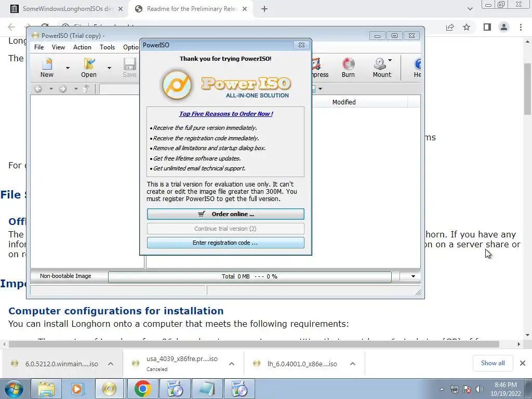The image size is (532, 399).
Task: Open the view mode dropdown right of dialog
Action: pyautogui.click(x=320, y=89)
